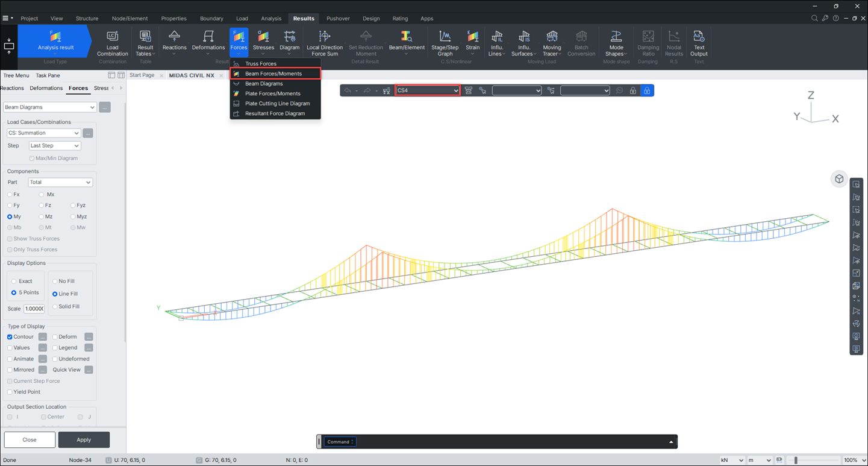The image size is (868, 466).
Task: Select Resultant Force Diagram menu item
Action: coord(275,113)
